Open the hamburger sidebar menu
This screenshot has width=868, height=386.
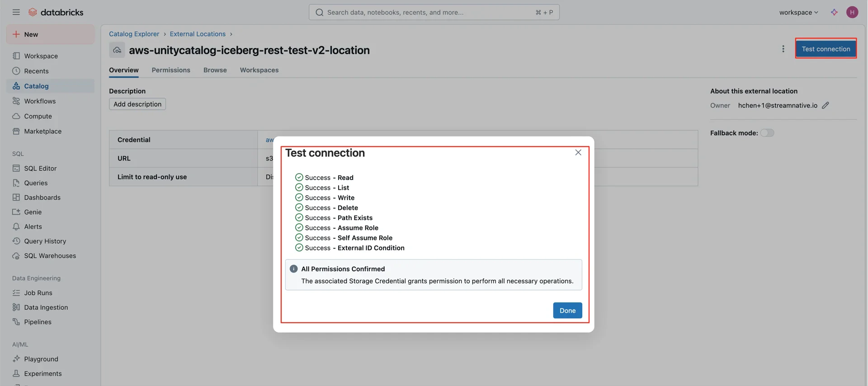(x=16, y=12)
